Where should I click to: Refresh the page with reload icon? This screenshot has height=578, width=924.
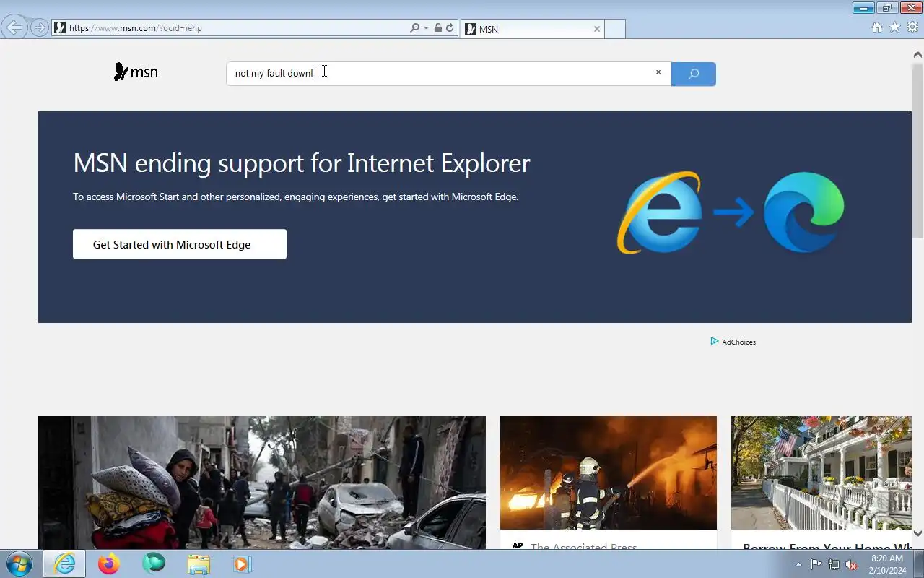click(x=450, y=27)
